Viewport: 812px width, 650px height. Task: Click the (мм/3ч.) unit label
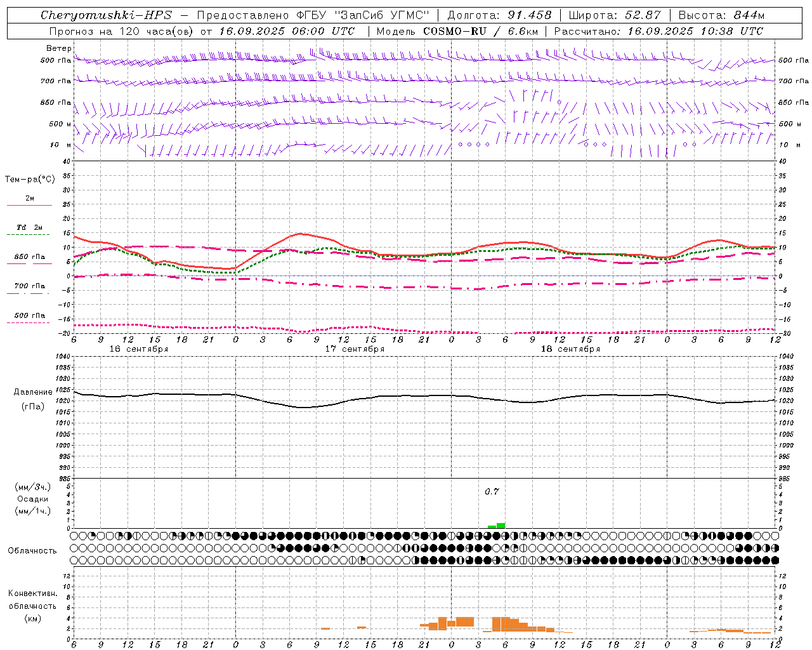(33, 487)
